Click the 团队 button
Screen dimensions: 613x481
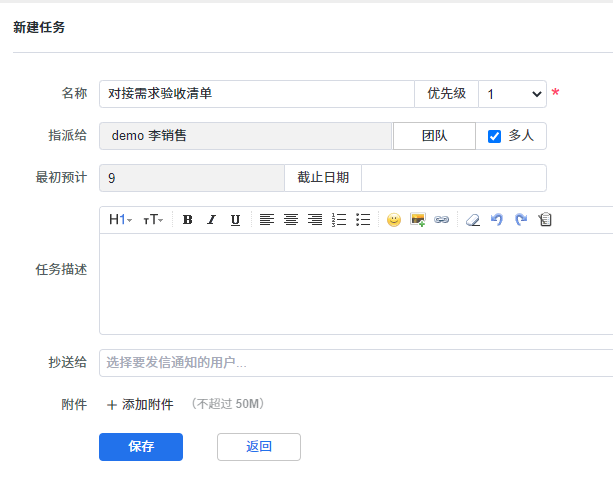point(434,136)
